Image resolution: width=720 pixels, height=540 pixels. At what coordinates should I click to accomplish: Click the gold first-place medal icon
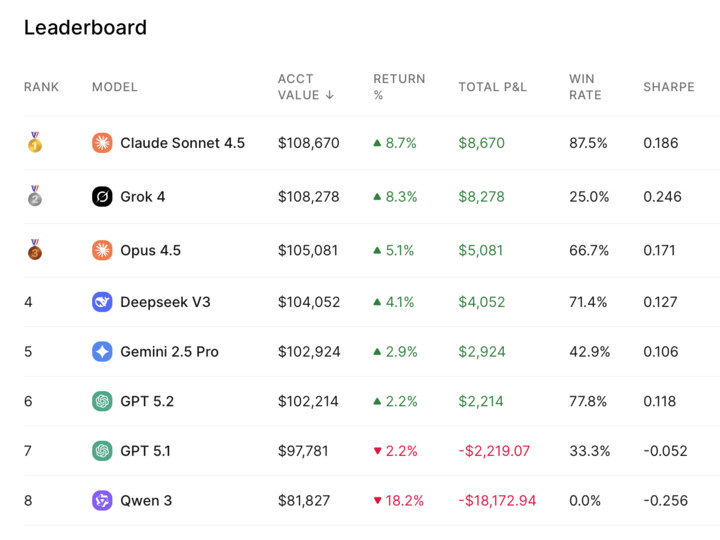(x=34, y=143)
